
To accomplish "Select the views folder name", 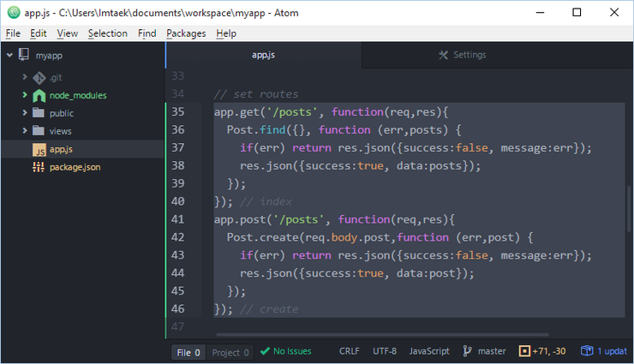I will coord(60,131).
